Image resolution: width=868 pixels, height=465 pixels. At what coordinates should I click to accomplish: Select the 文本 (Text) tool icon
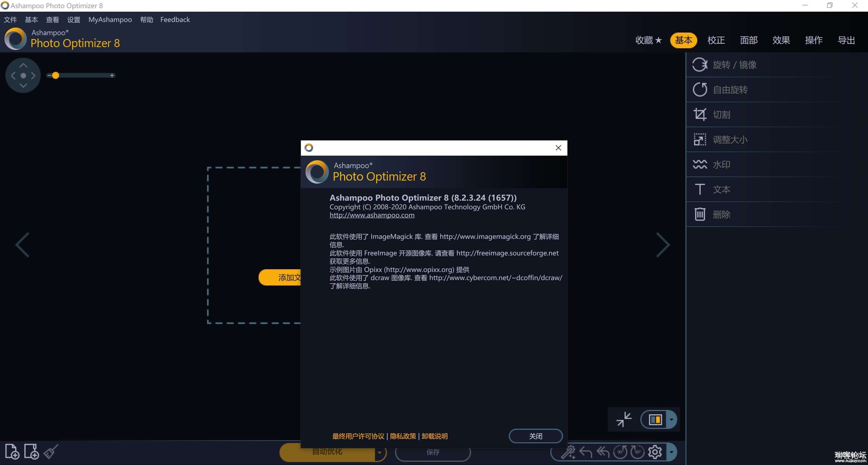click(700, 189)
